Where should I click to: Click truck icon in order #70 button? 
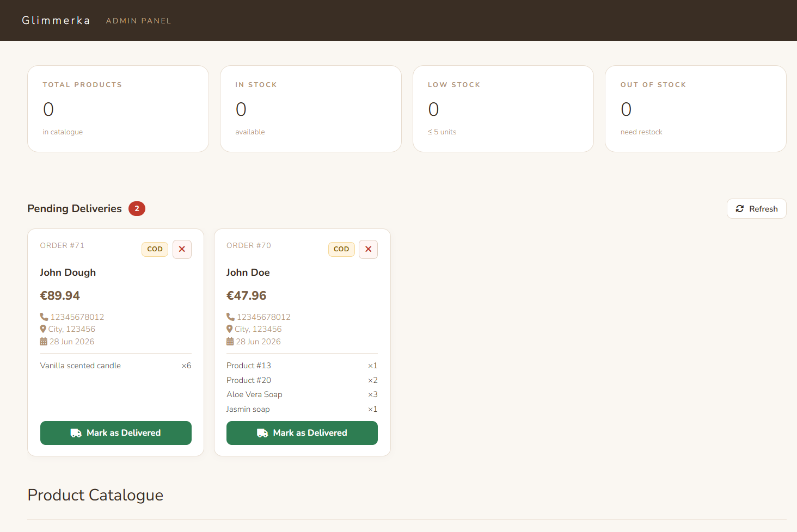pos(262,433)
